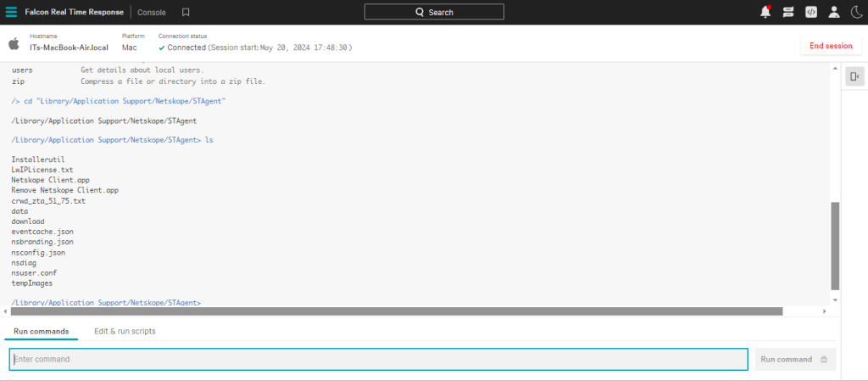Open the host management icon

tap(788, 12)
